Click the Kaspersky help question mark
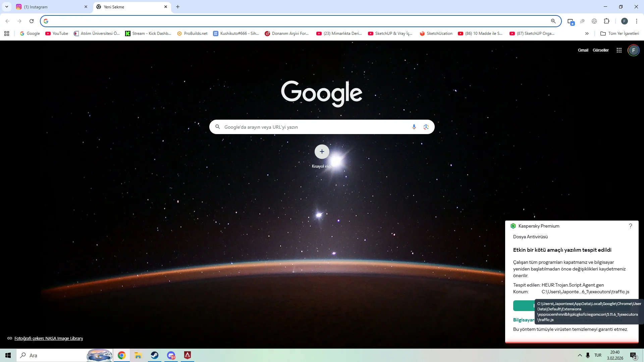 click(631, 226)
